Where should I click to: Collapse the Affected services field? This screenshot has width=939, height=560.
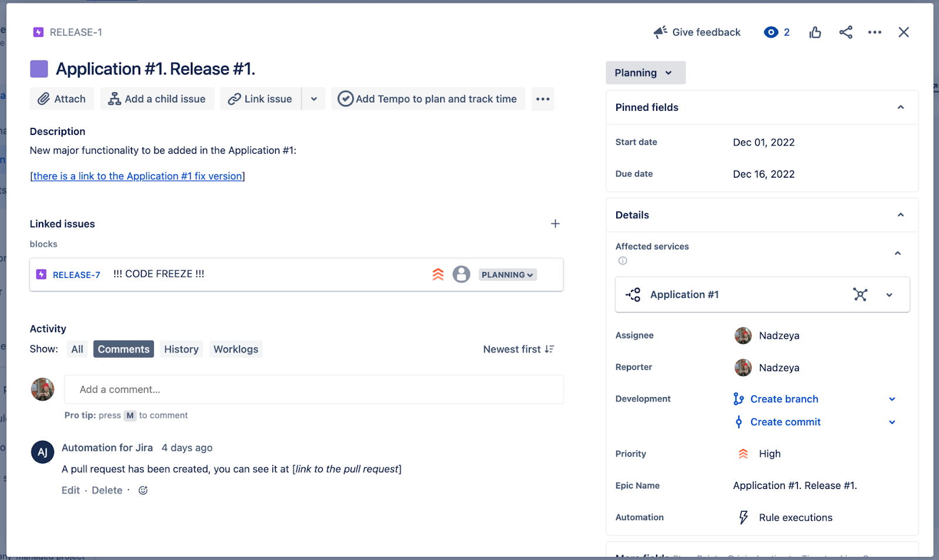pos(898,253)
